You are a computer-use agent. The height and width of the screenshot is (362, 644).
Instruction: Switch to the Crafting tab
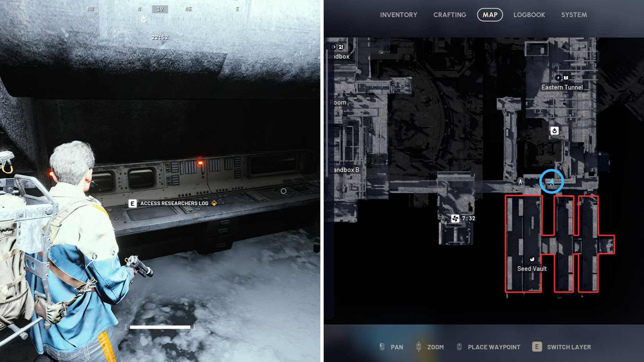click(x=450, y=15)
